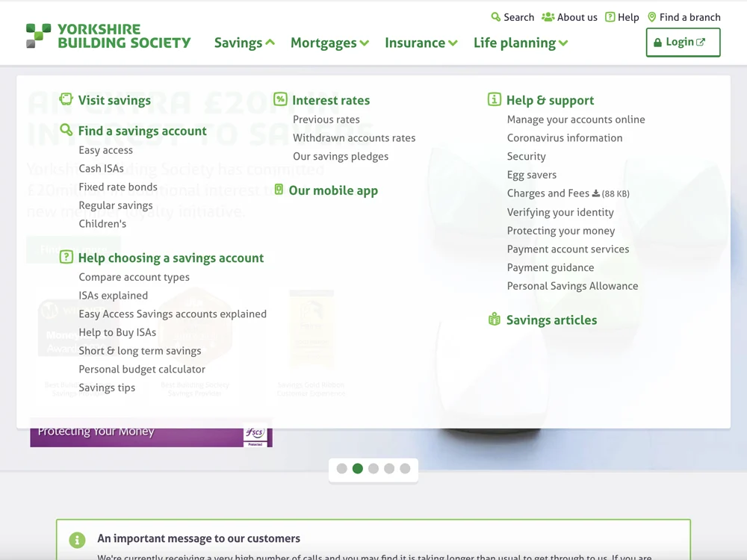Open Personal Savings Allowance link

573,286
